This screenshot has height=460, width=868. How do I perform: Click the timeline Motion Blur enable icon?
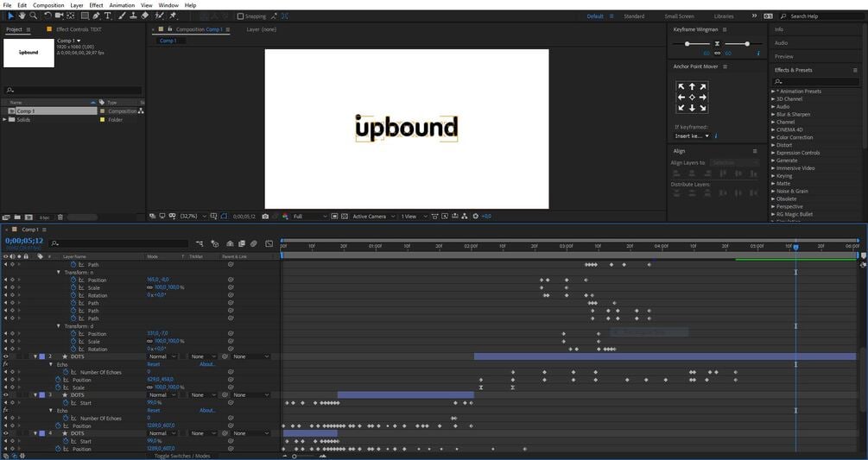254,243
